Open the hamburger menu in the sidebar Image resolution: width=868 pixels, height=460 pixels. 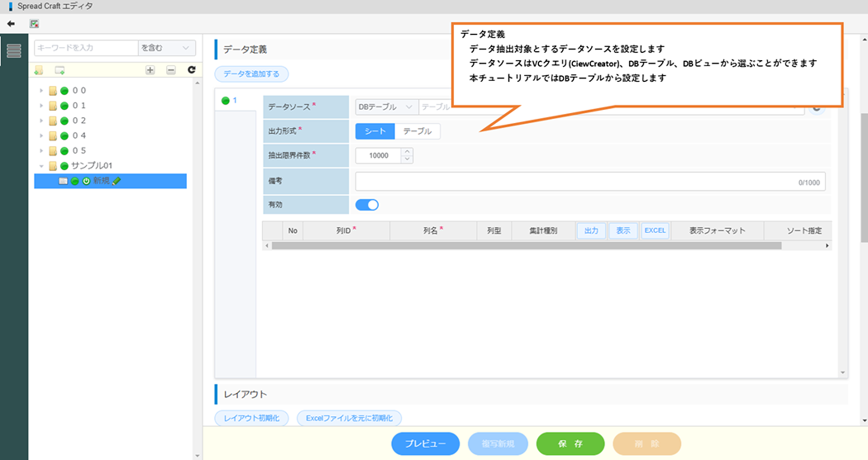click(14, 51)
